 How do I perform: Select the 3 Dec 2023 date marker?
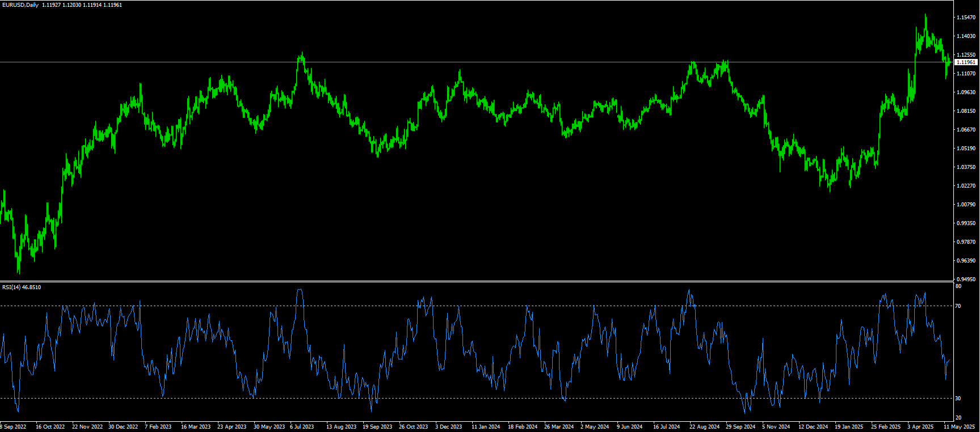448,427
